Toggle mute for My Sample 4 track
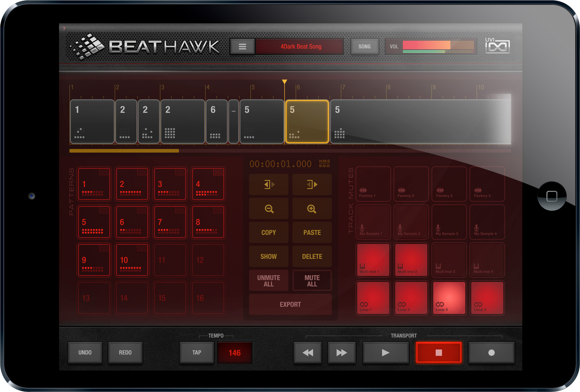580x392 pixels. pyautogui.click(x=487, y=222)
